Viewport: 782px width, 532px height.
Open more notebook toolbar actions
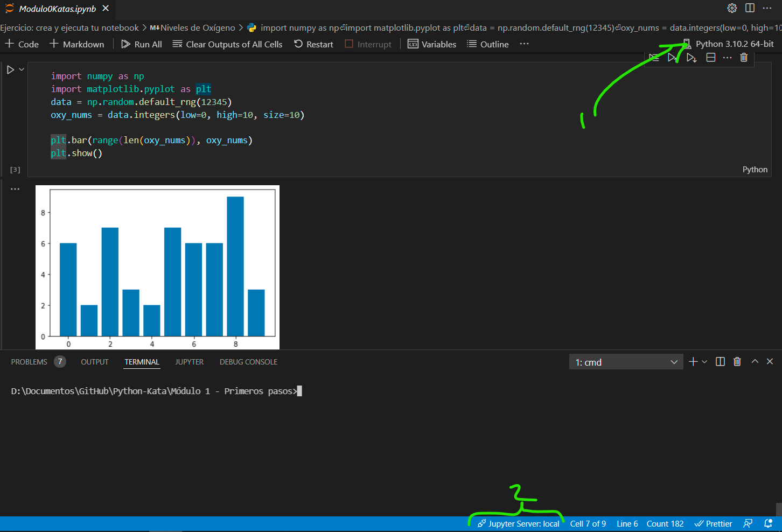tap(524, 44)
